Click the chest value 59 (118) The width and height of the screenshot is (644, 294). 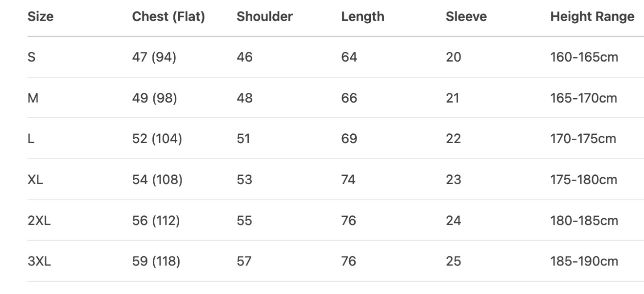pyautogui.click(x=156, y=261)
